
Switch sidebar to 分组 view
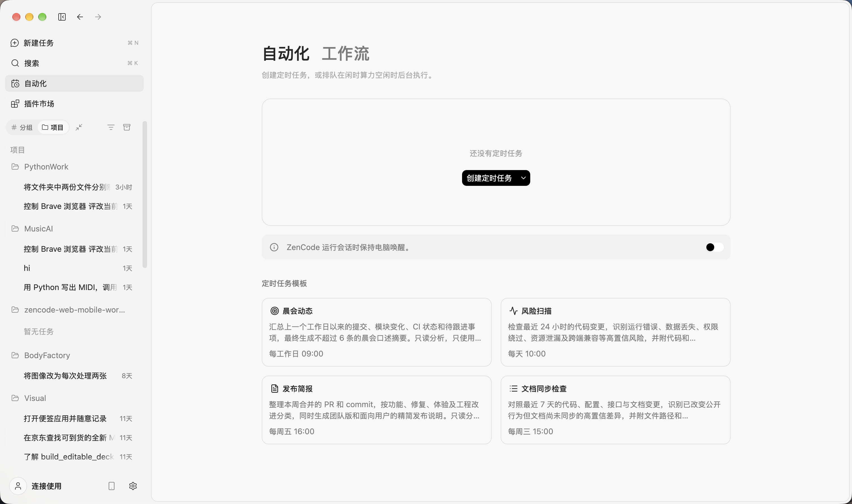(x=22, y=127)
